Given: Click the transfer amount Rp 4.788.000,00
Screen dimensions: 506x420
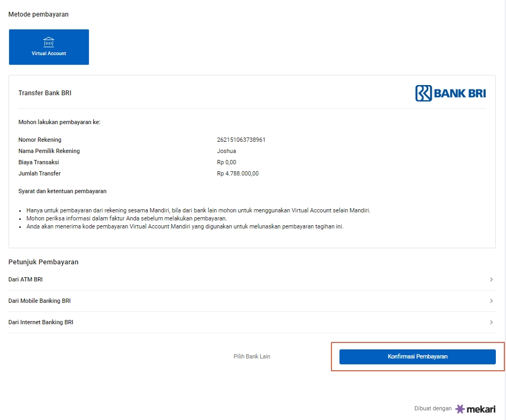Looking at the screenshot, I should 238,173.
